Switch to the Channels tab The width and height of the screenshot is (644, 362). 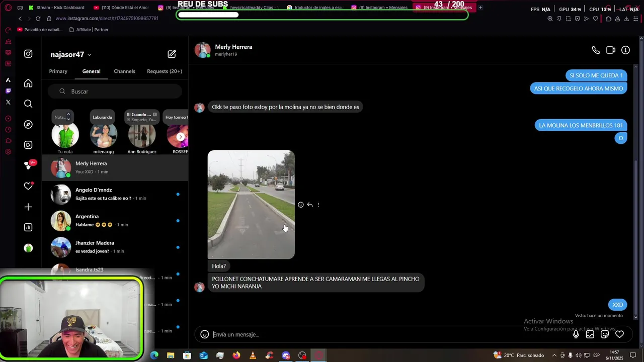point(124,71)
